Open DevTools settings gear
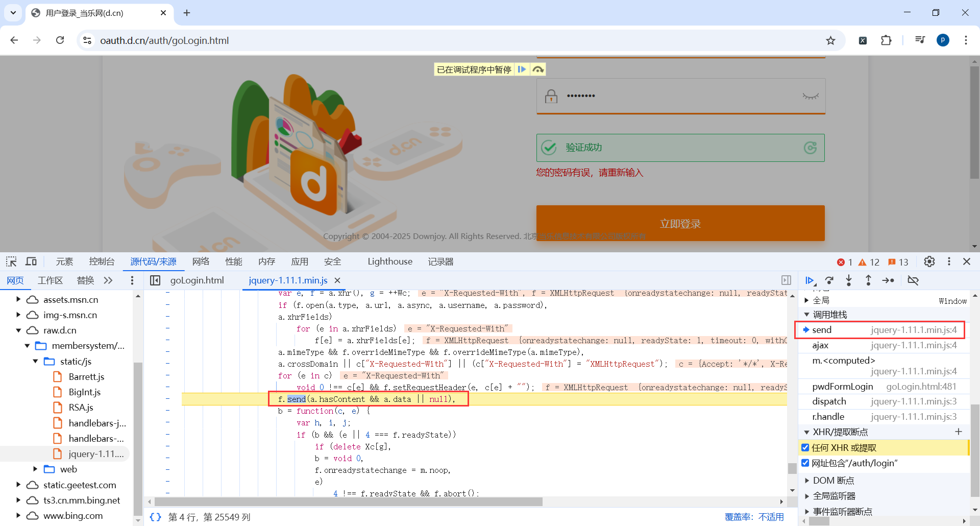Image resolution: width=980 pixels, height=526 pixels. (929, 261)
